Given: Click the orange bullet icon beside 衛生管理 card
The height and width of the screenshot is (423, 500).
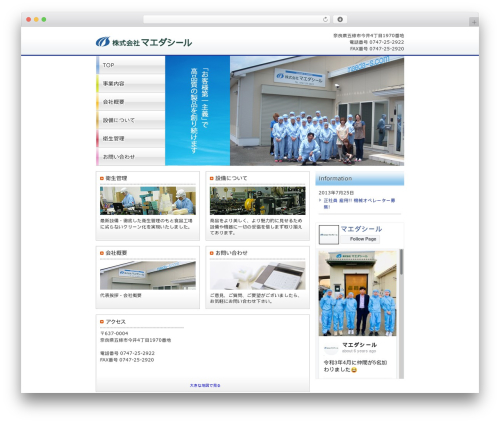Looking at the screenshot, I should click(x=102, y=179).
